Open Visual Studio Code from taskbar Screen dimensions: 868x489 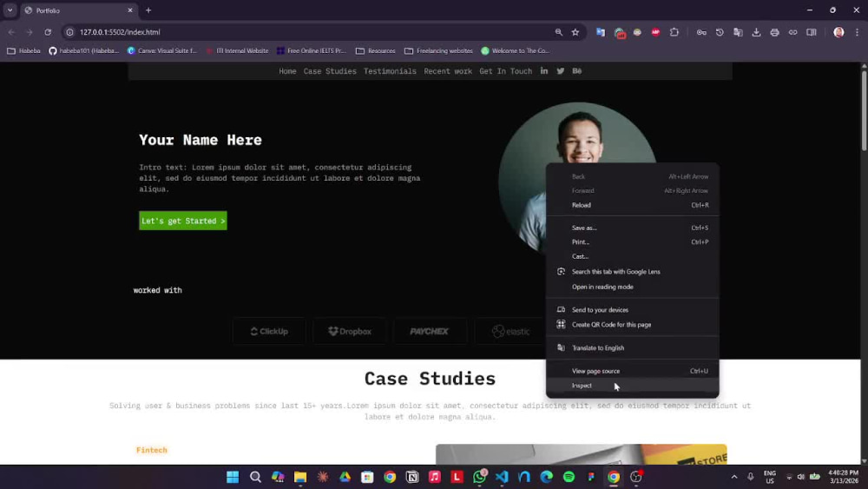(x=502, y=477)
